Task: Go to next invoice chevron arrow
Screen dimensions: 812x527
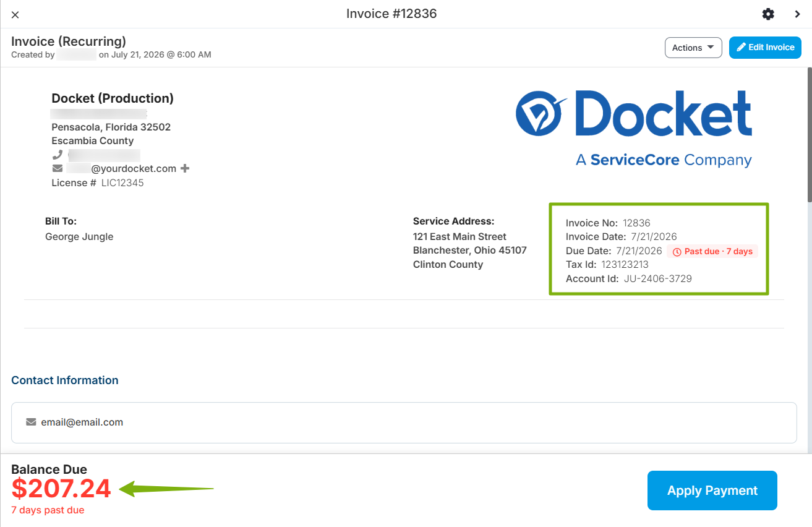Action: pos(798,14)
